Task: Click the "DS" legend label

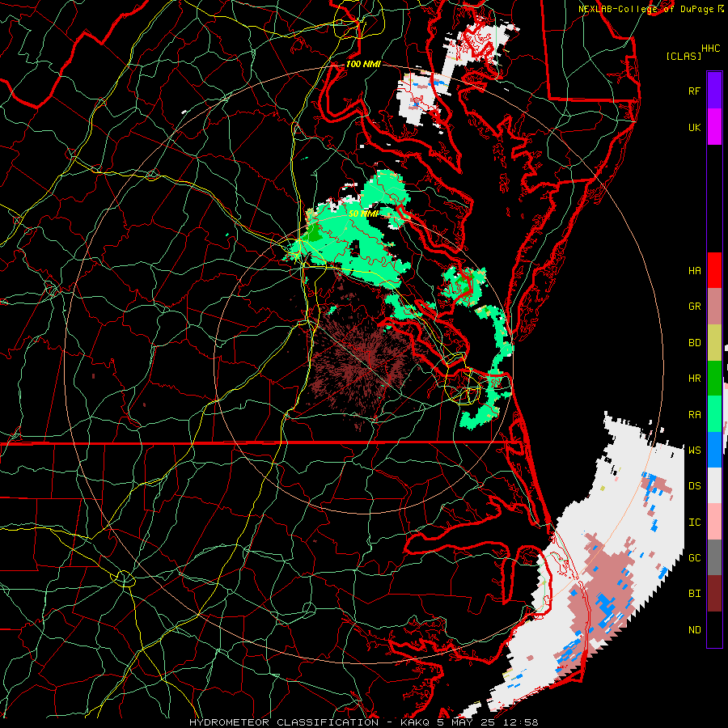Action: (x=694, y=486)
